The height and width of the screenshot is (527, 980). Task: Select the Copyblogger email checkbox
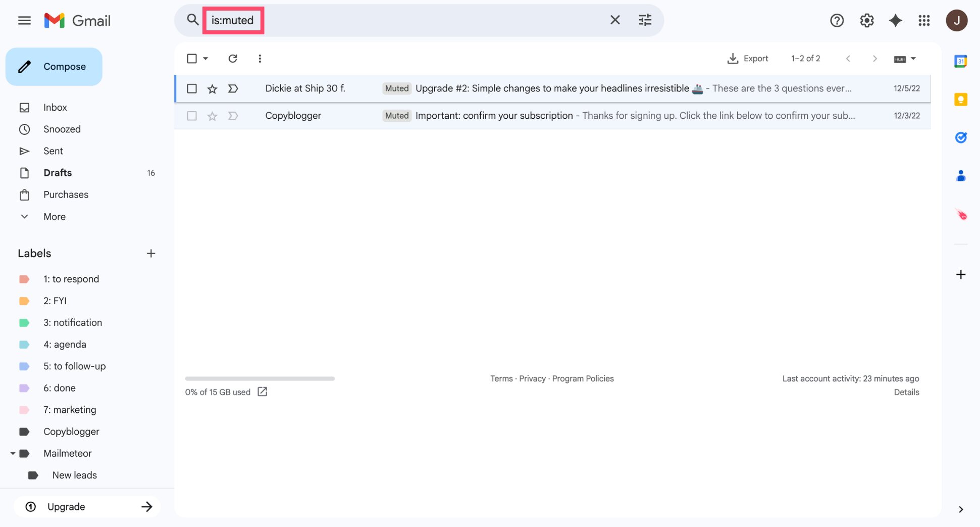coord(192,115)
